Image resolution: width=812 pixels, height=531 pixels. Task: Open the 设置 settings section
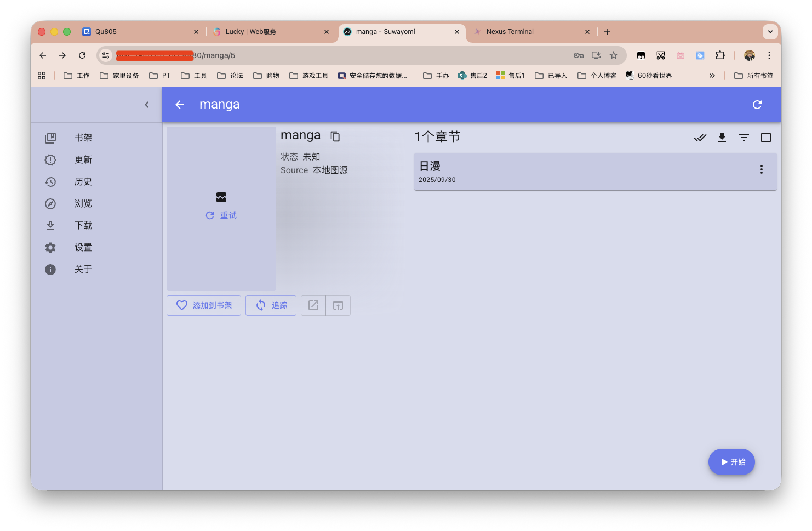[x=83, y=247]
